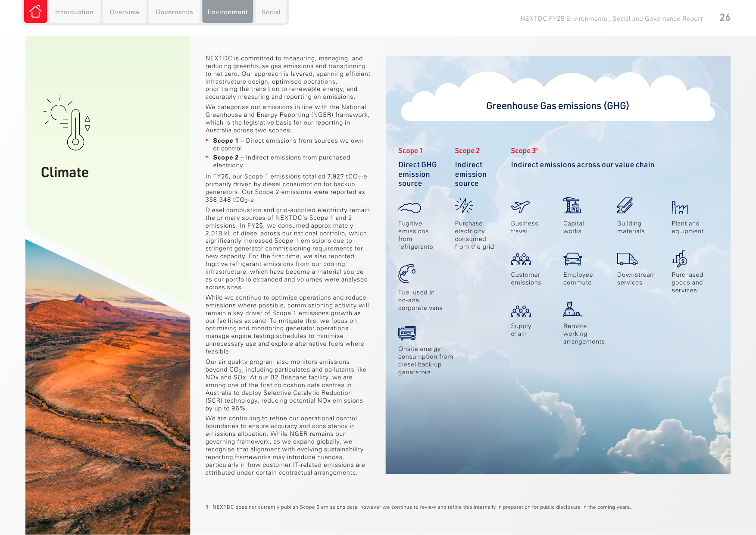
Task: Click the Climate heading
Action: [65, 172]
